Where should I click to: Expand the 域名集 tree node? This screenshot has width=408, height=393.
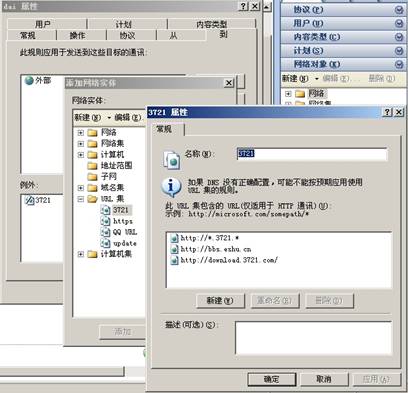(x=81, y=188)
